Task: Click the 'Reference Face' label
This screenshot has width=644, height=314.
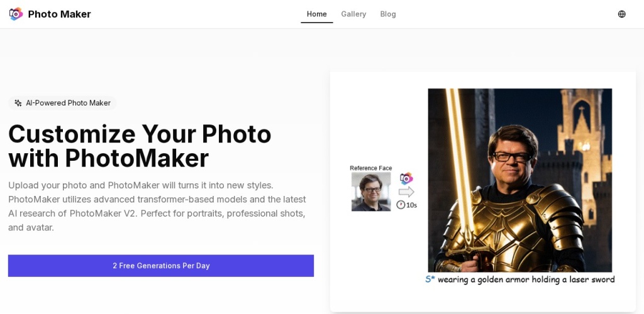Action: click(x=371, y=168)
